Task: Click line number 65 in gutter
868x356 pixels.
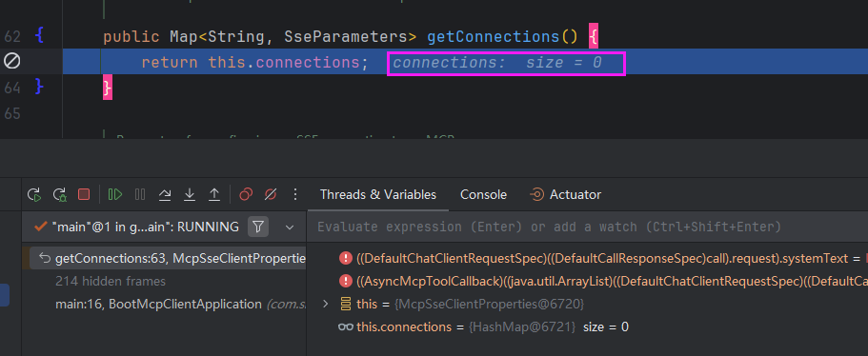Action: pyautogui.click(x=12, y=113)
